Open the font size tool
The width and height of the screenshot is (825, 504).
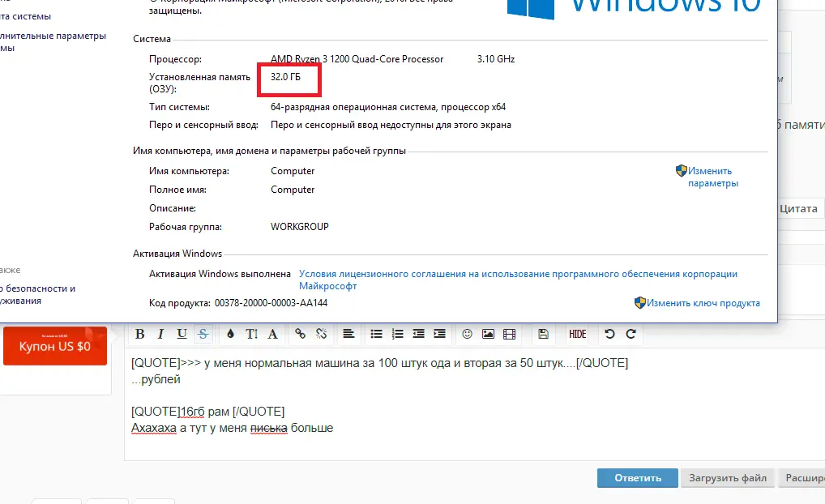[x=251, y=334]
